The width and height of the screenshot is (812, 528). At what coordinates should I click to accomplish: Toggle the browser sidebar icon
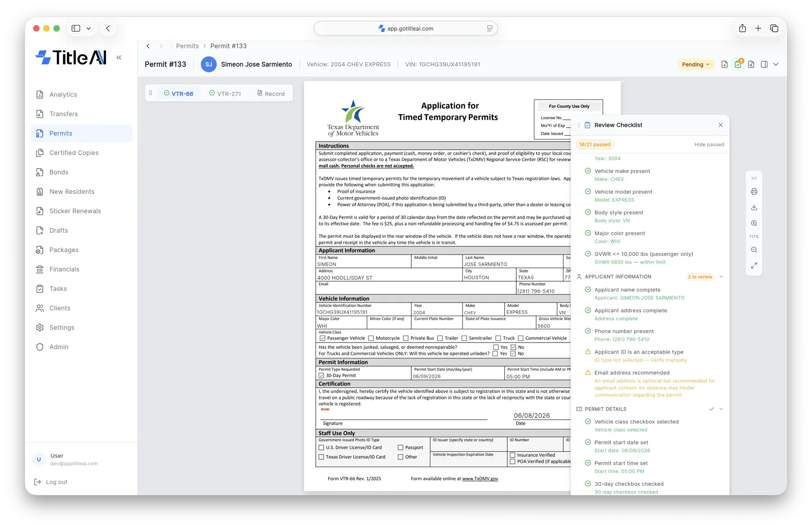coord(76,28)
